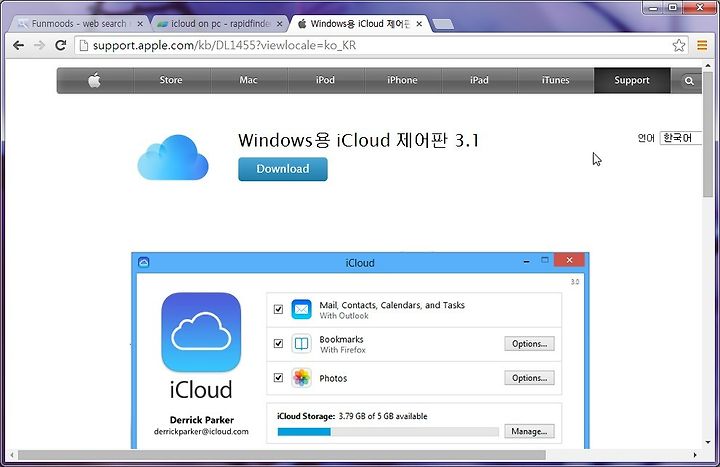Click the heading Windows용 iCloud 제어판 3.1

[x=358, y=140]
